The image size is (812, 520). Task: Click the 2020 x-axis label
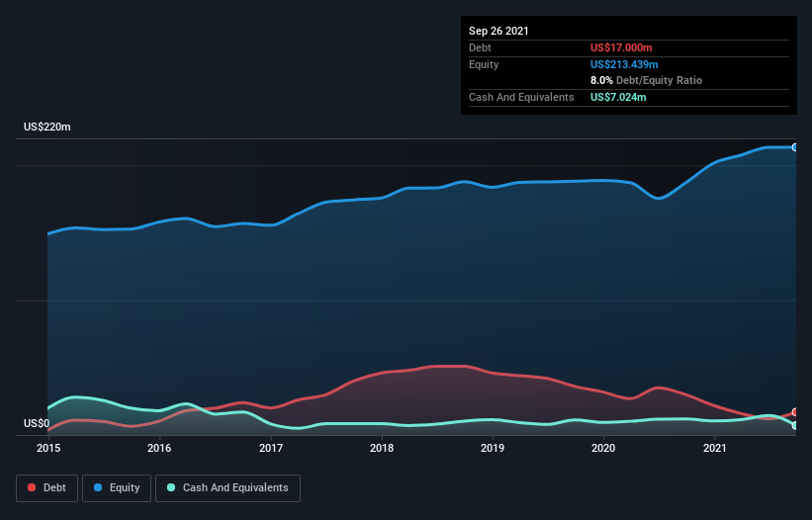pyautogui.click(x=603, y=448)
